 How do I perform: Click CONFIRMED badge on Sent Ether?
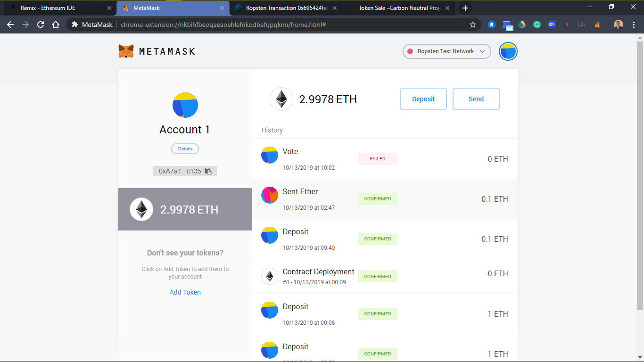pyautogui.click(x=378, y=199)
